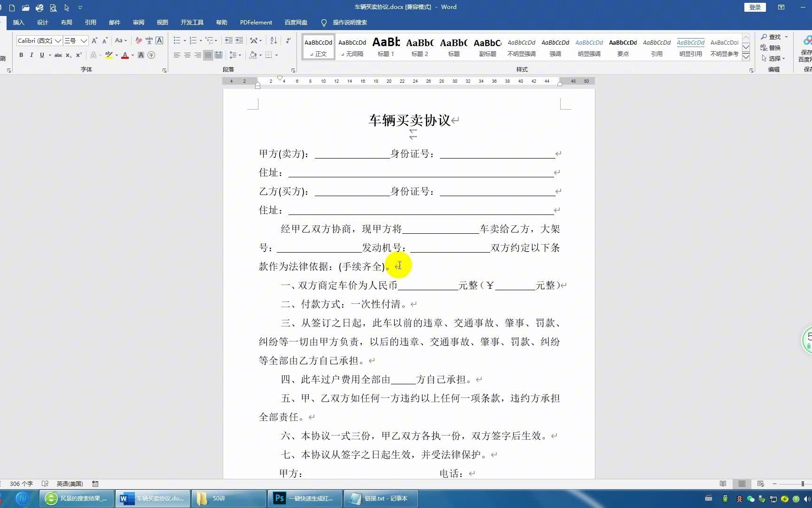Open font size dropdown 三号
The height and width of the screenshot is (508, 812).
point(84,41)
